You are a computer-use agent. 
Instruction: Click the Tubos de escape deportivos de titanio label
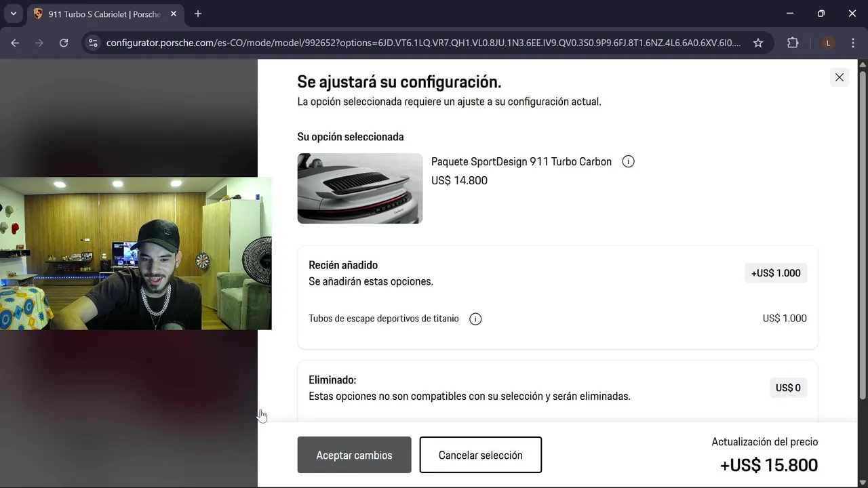tap(384, 319)
